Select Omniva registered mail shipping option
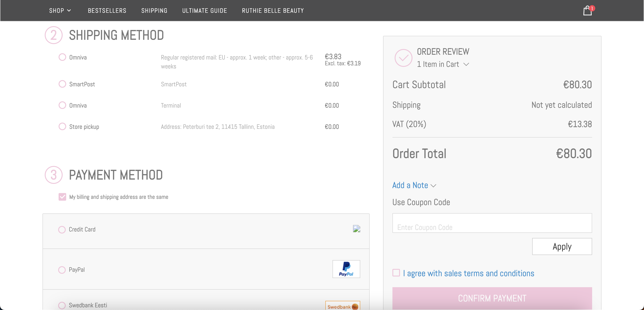 tap(62, 57)
